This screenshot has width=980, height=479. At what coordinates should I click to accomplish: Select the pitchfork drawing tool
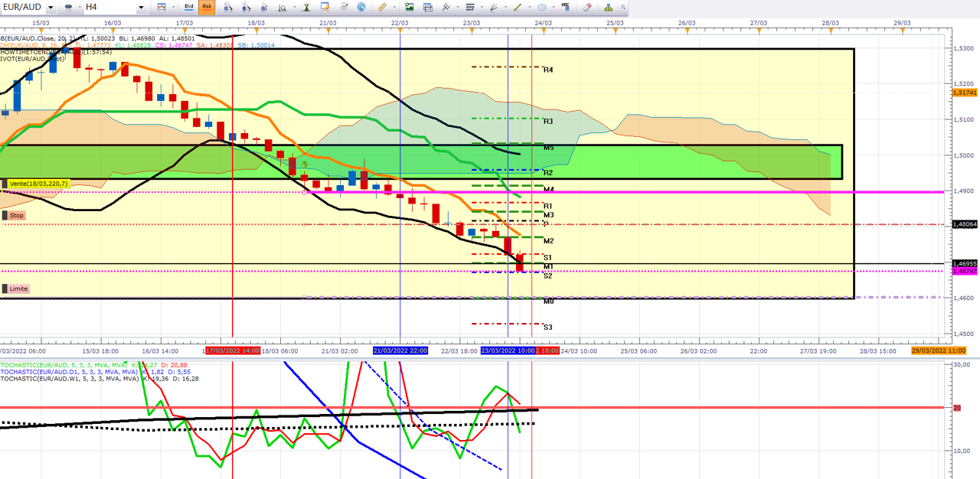tap(446, 7)
